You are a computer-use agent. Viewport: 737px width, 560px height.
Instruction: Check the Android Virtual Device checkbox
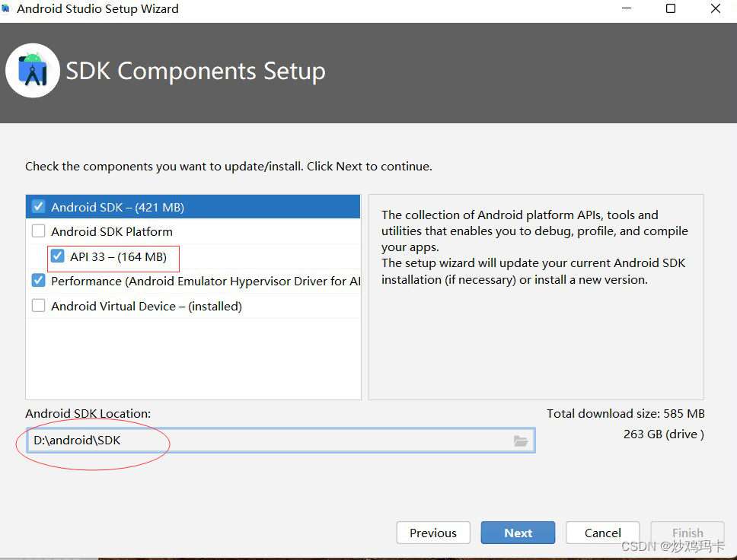[39, 305]
